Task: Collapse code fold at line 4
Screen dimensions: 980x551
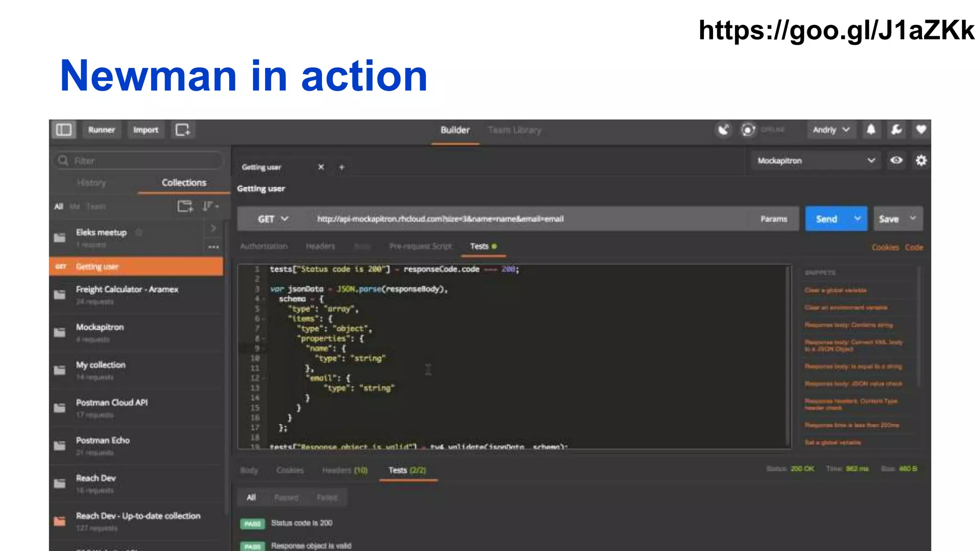Action: coord(263,299)
